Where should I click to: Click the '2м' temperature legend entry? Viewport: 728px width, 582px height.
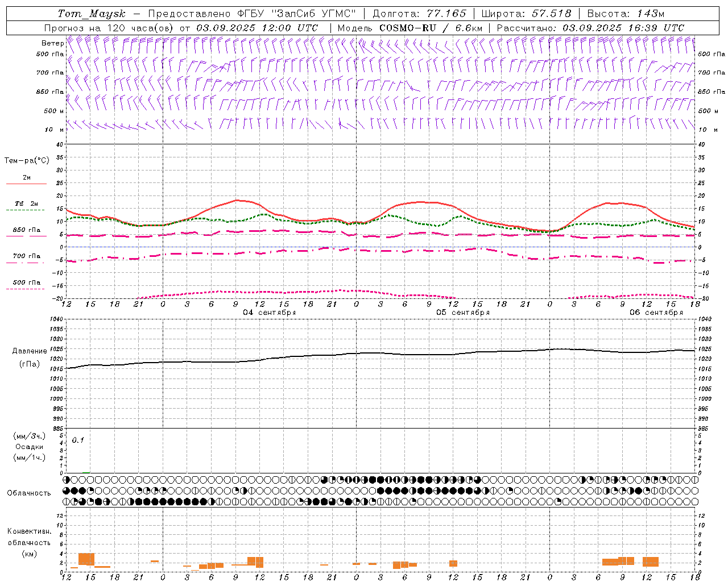[x=27, y=178]
